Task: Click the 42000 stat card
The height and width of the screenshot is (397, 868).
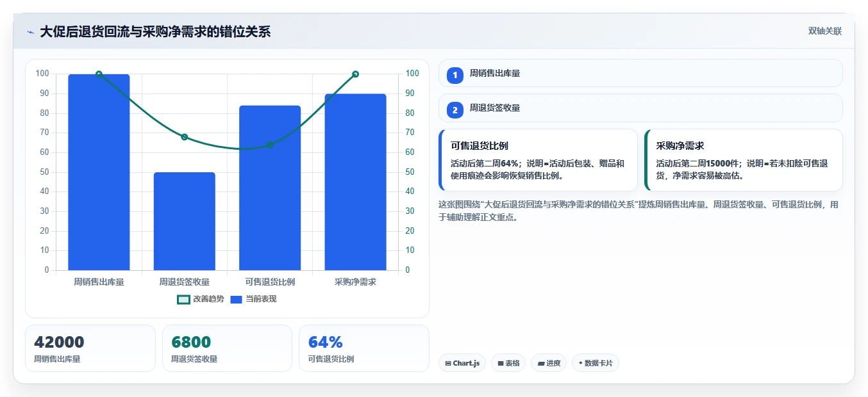Action: click(x=90, y=348)
